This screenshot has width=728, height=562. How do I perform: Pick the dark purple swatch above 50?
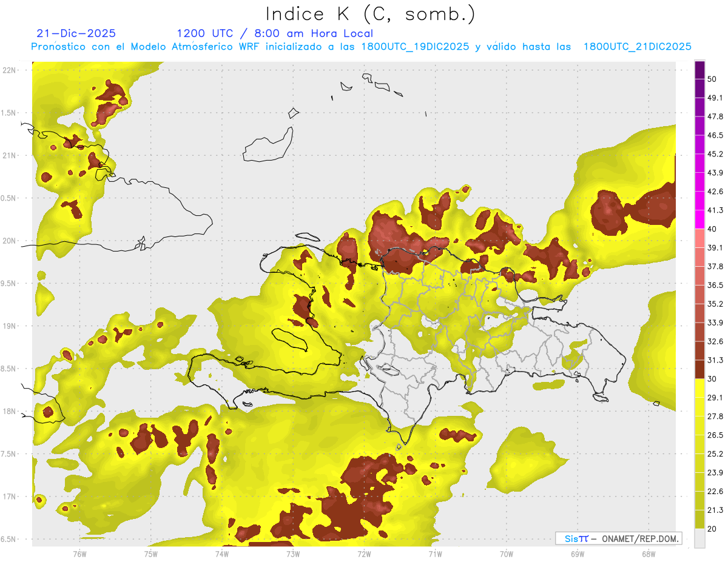click(x=699, y=70)
